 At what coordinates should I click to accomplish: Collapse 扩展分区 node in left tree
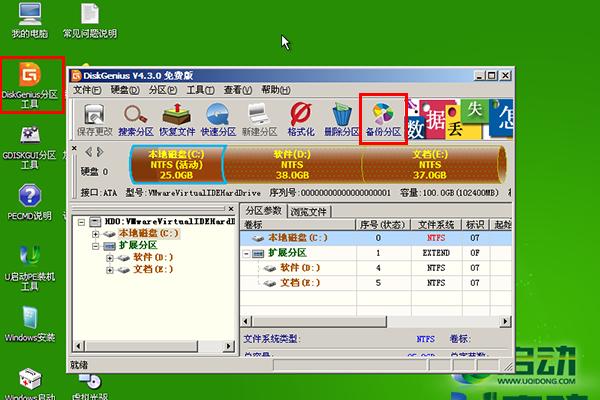(95, 246)
